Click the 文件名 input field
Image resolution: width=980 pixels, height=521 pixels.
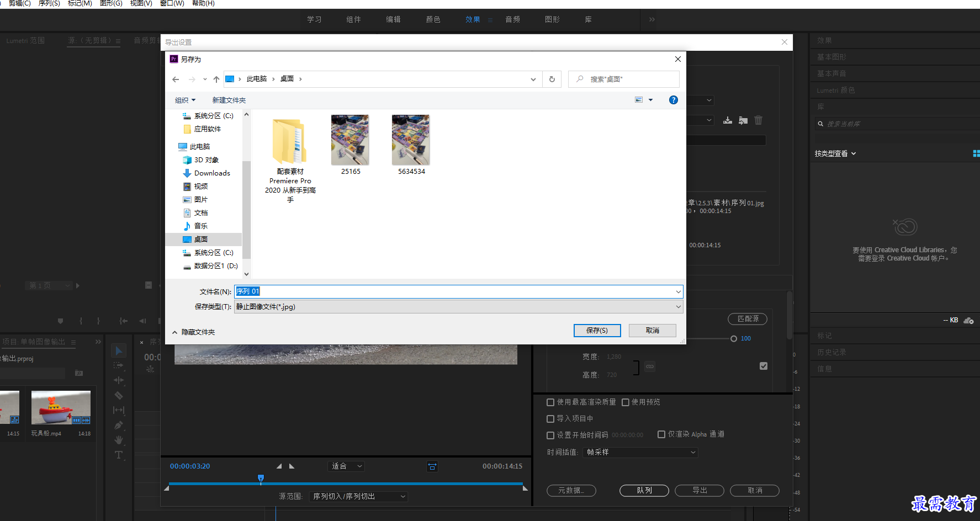click(x=459, y=291)
